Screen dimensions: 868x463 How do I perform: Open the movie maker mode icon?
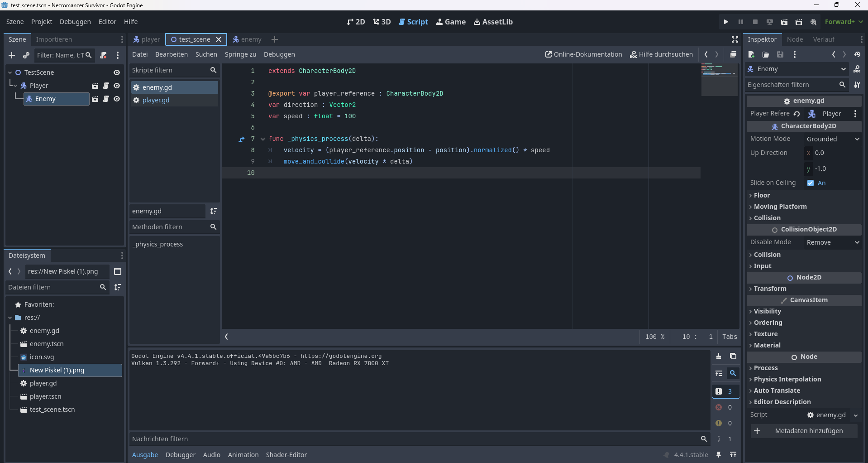coord(813,22)
